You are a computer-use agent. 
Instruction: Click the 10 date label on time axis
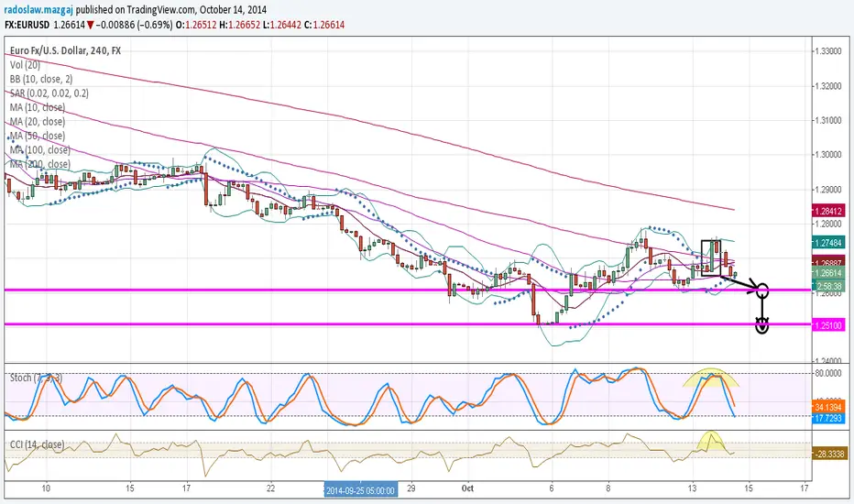(46, 488)
